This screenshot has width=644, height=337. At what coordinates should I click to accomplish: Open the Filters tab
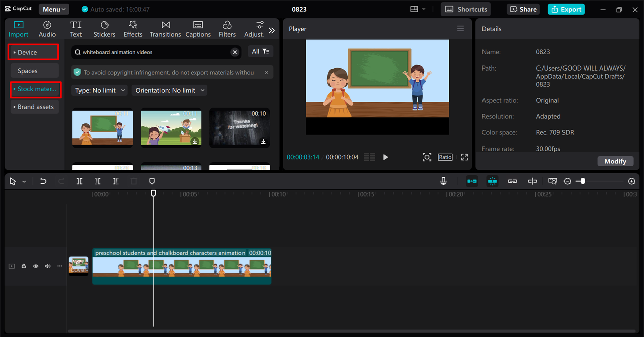point(227,29)
